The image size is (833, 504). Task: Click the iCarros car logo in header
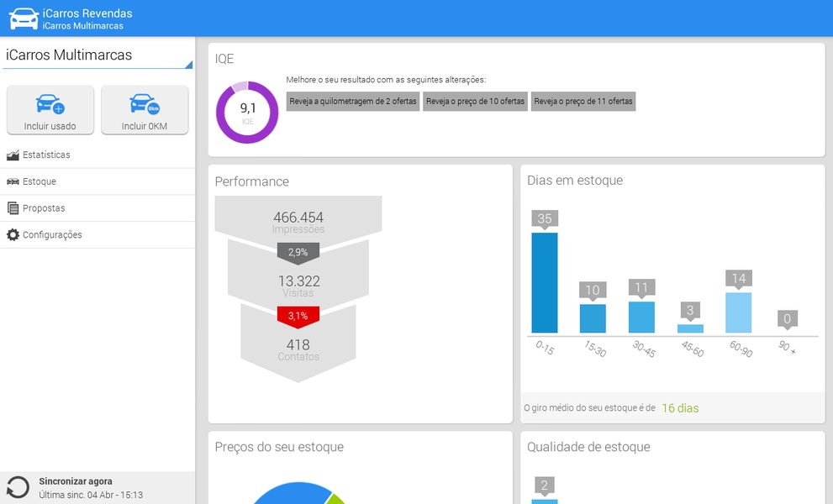click(x=24, y=18)
